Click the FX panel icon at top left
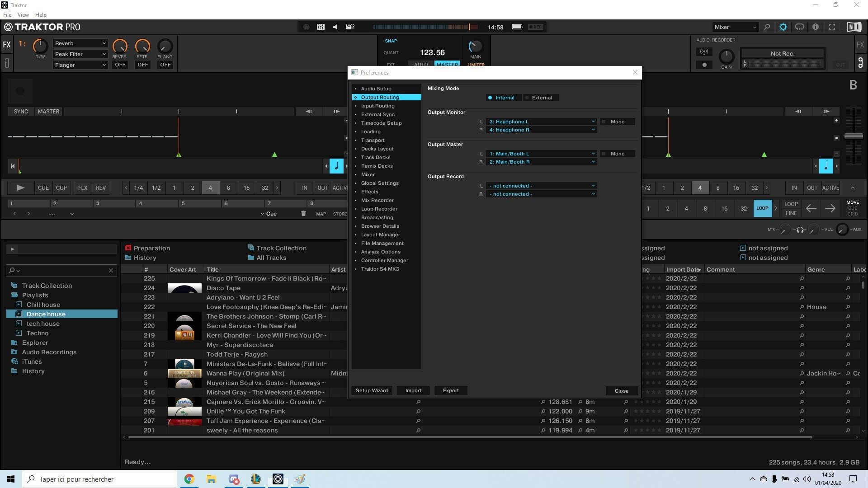Image resolution: width=868 pixels, height=488 pixels. [7, 45]
